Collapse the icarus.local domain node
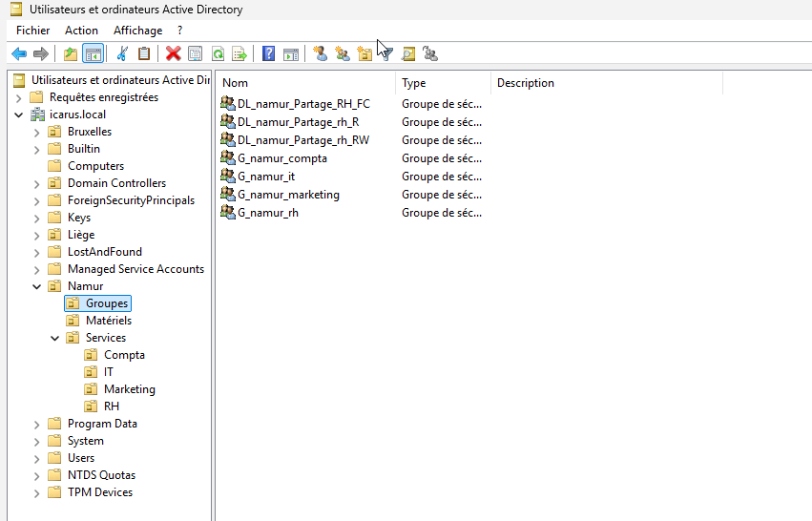This screenshot has width=812, height=521. (x=19, y=115)
